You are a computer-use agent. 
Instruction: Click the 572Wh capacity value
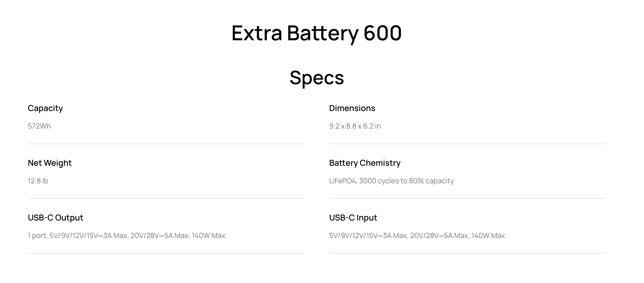(x=39, y=126)
